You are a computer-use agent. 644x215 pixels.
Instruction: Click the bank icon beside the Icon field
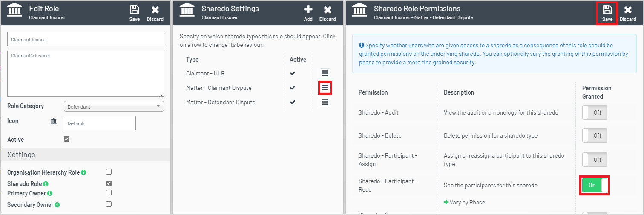54,122
